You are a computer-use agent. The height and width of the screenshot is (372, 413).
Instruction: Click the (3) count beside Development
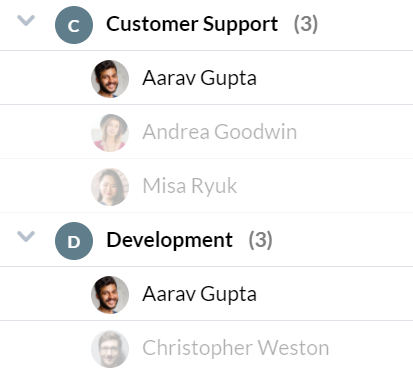[260, 240]
